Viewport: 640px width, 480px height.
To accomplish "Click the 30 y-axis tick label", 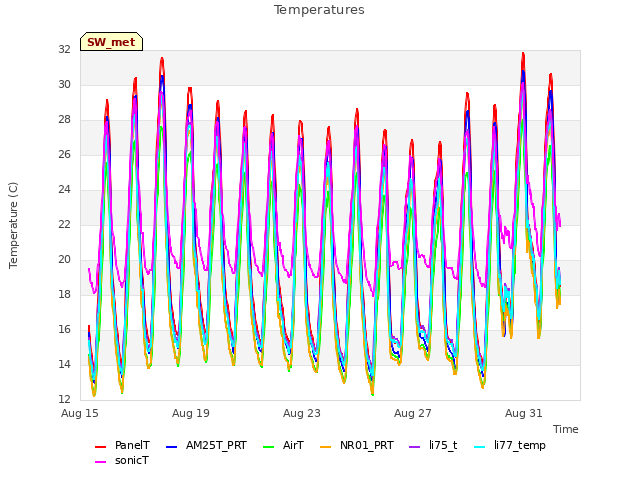I will [64, 84].
